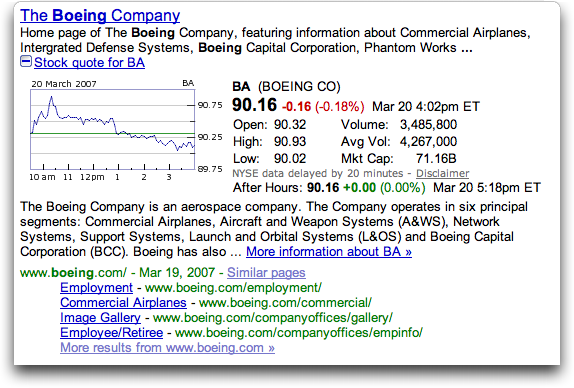The height and width of the screenshot is (388, 574).
Task: Show More results from www.boeing.com
Action: click(x=167, y=347)
